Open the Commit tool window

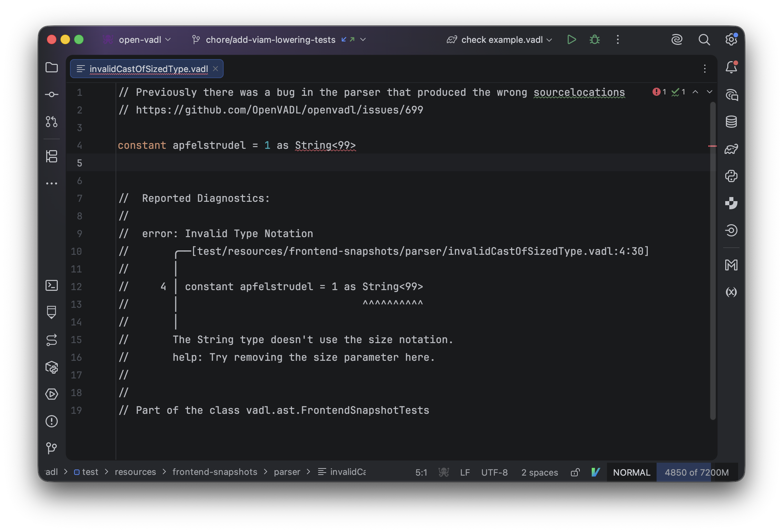click(x=52, y=94)
